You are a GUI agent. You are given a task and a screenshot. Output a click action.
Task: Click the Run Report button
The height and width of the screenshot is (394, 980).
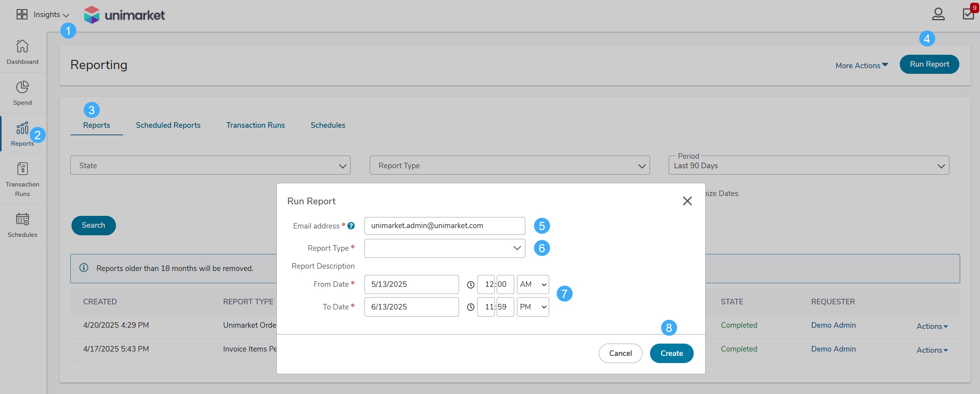coord(929,64)
